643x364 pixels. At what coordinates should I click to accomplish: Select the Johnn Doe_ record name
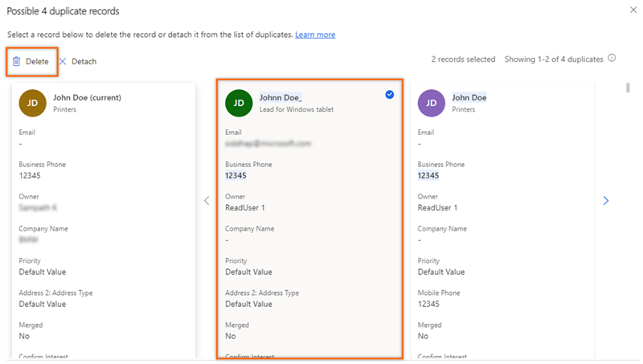click(281, 97)
